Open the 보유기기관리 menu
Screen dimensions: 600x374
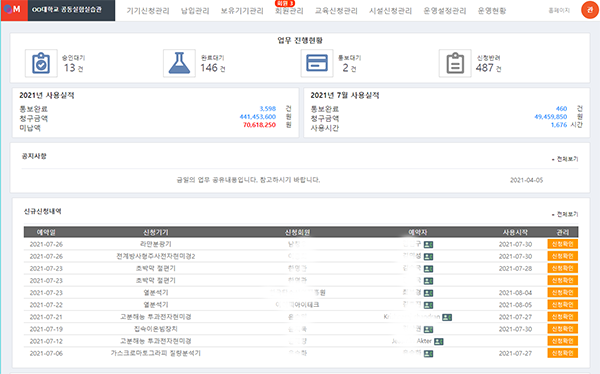click(242, 11)
